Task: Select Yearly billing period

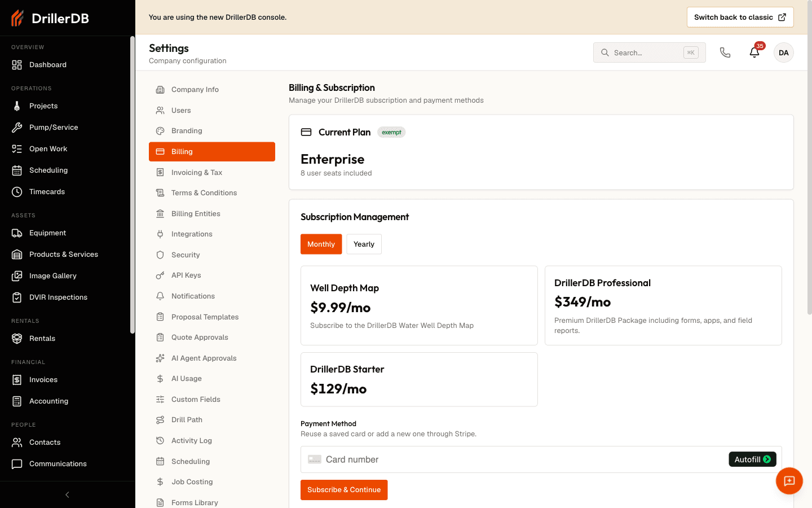Action: [364, 244]
